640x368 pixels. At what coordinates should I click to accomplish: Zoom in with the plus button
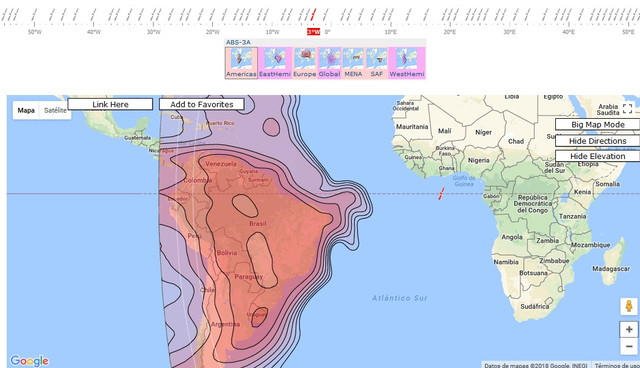point(629,329)
